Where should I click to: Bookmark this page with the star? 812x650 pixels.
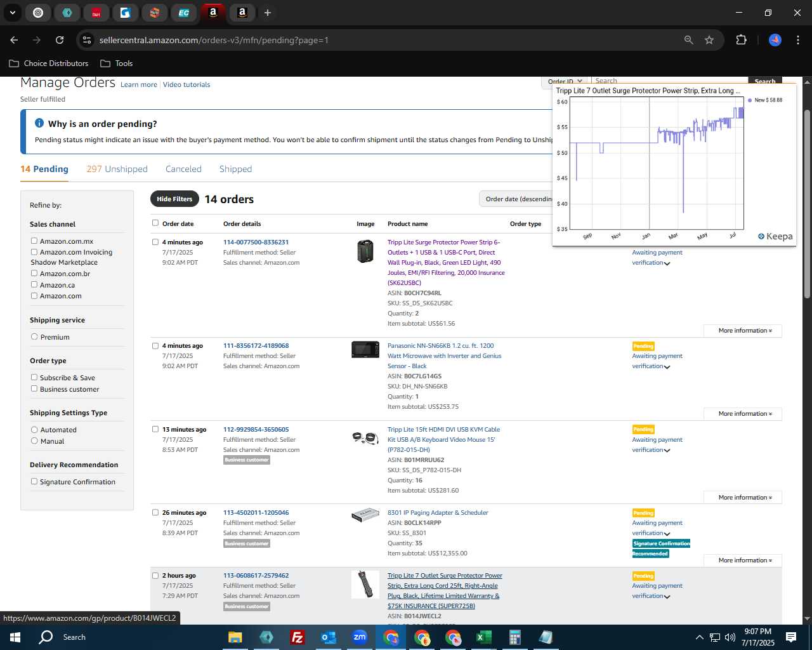pos(709,40)
